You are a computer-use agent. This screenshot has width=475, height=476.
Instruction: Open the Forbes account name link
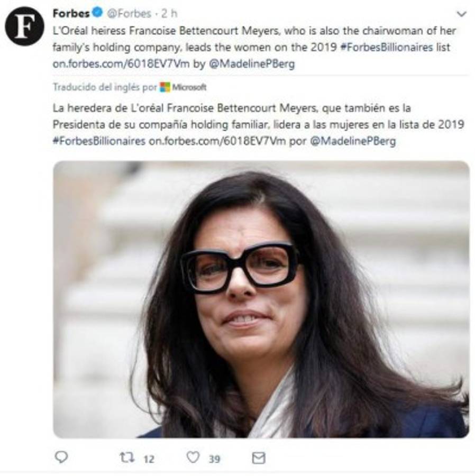[71, 13]
